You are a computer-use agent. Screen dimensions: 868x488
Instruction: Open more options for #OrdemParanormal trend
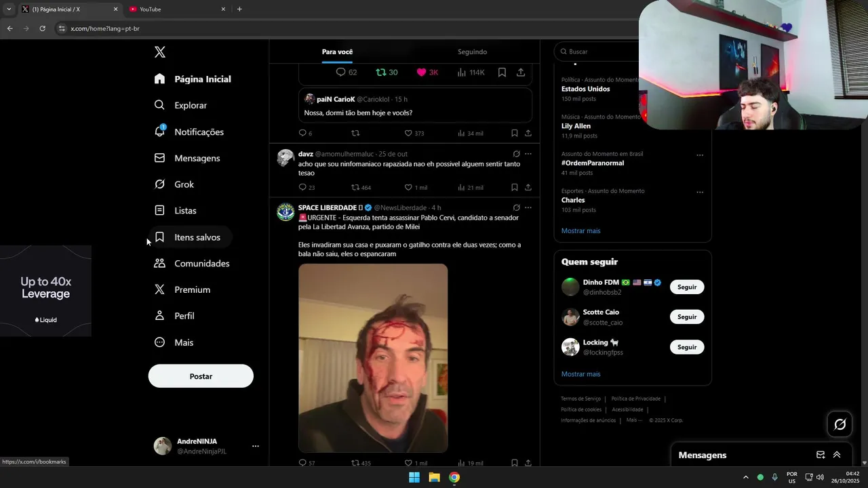[x=700, y=155]
